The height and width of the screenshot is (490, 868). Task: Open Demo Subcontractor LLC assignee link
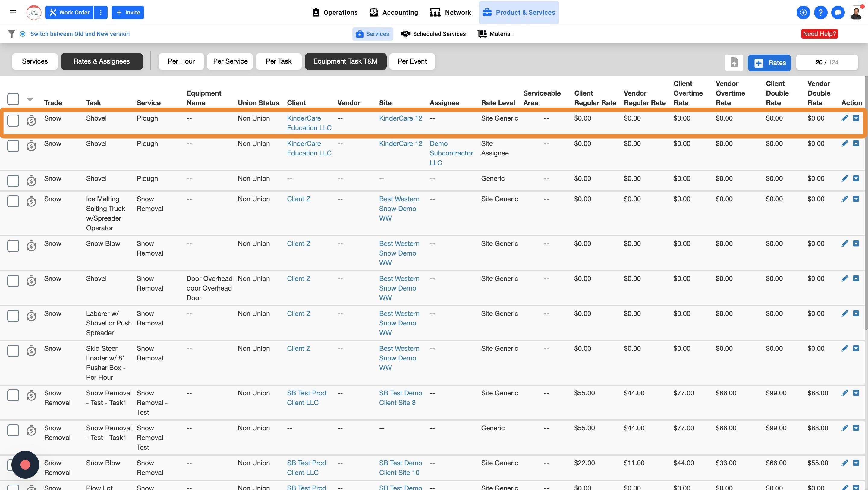[x=451, y=153]
